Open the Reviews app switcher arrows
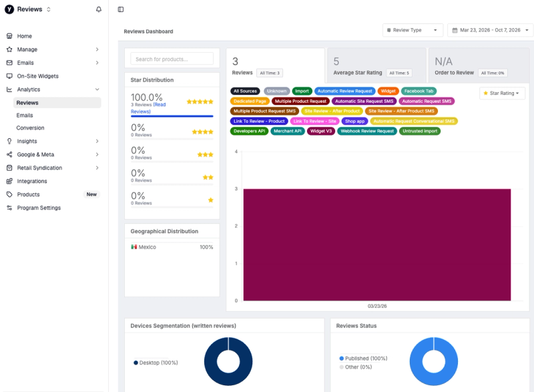 click(x=49, y=9)
